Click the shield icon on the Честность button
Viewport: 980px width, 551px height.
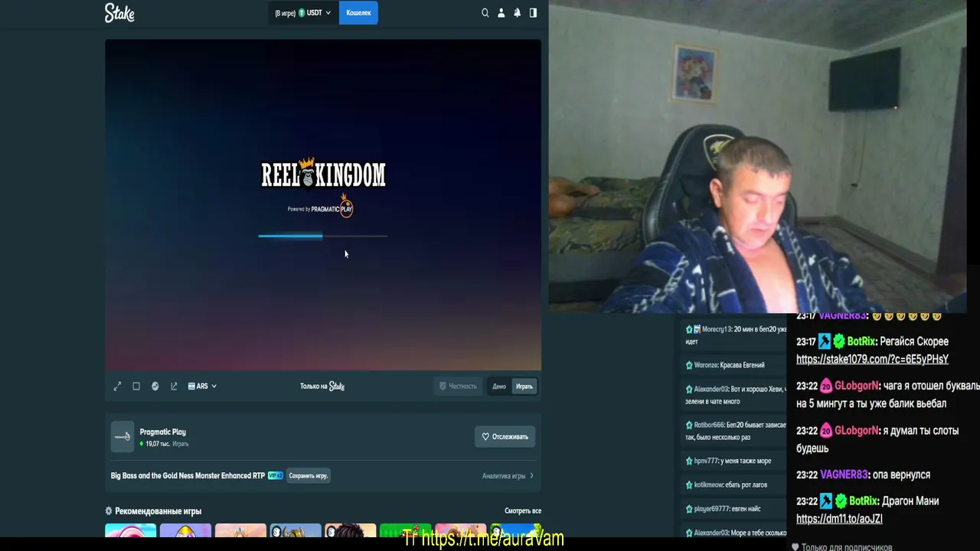click(x=443, y=386)
